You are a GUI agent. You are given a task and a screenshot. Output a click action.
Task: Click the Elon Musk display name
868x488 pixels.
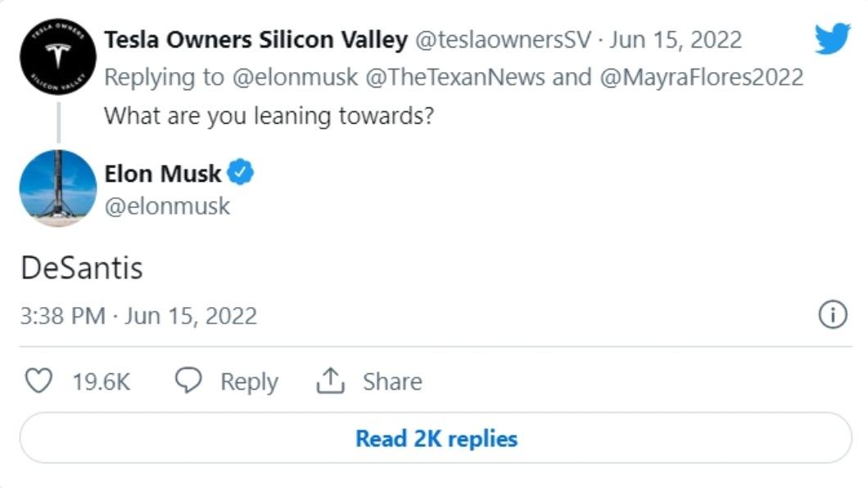(163, 174)
